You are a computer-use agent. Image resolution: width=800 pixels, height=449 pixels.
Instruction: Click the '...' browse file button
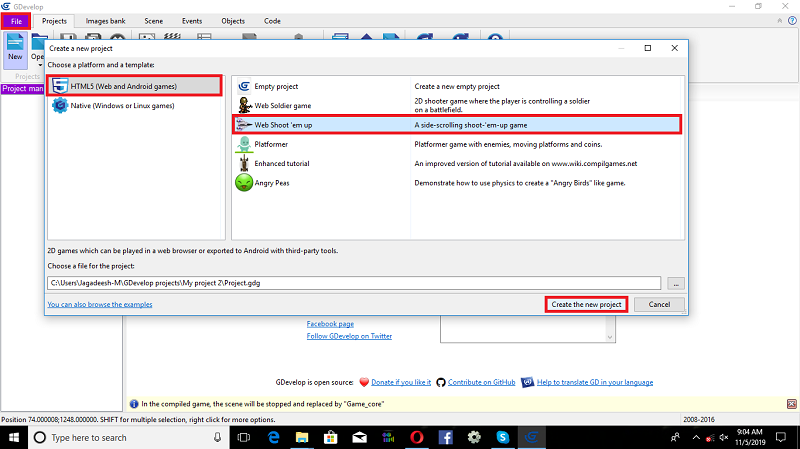click(676, 284)
